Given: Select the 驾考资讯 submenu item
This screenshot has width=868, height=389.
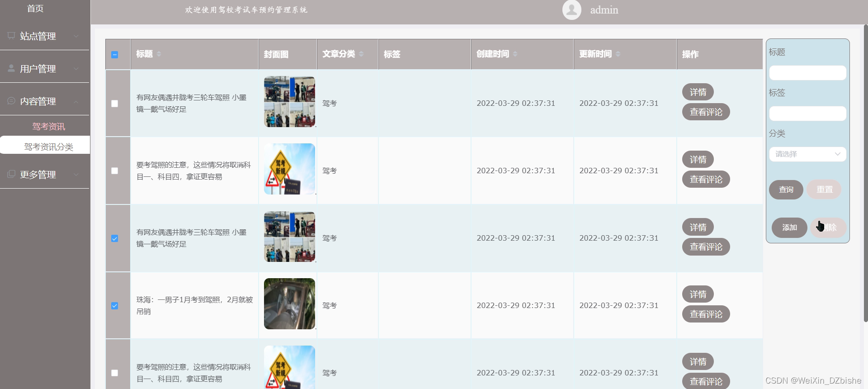Looking at the screenshot, I should [x=48, y=127].
